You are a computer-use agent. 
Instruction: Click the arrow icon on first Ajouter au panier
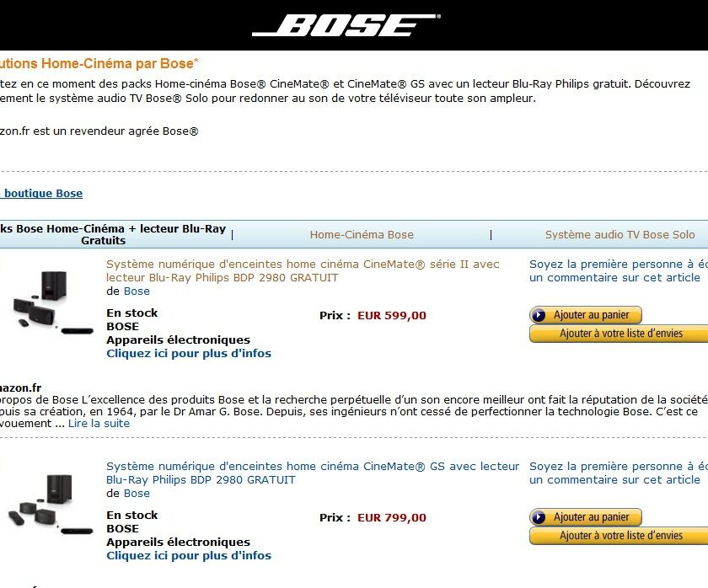tap(539, 315)
